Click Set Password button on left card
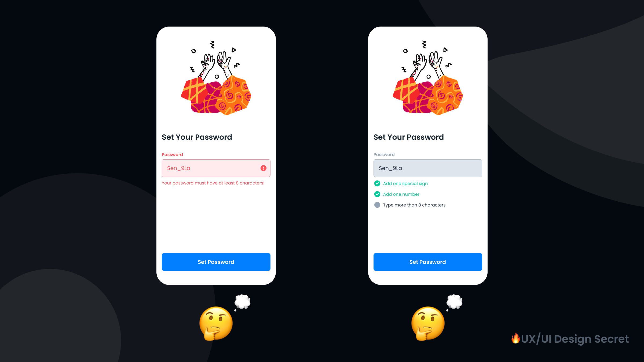This screenshot has height=362, width=644. 216,262
